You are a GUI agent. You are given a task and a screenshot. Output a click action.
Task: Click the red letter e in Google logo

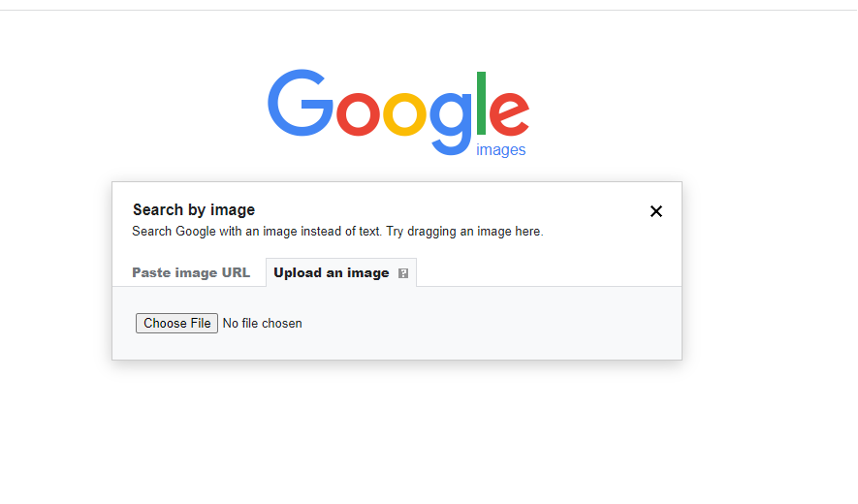click(509, 114)
